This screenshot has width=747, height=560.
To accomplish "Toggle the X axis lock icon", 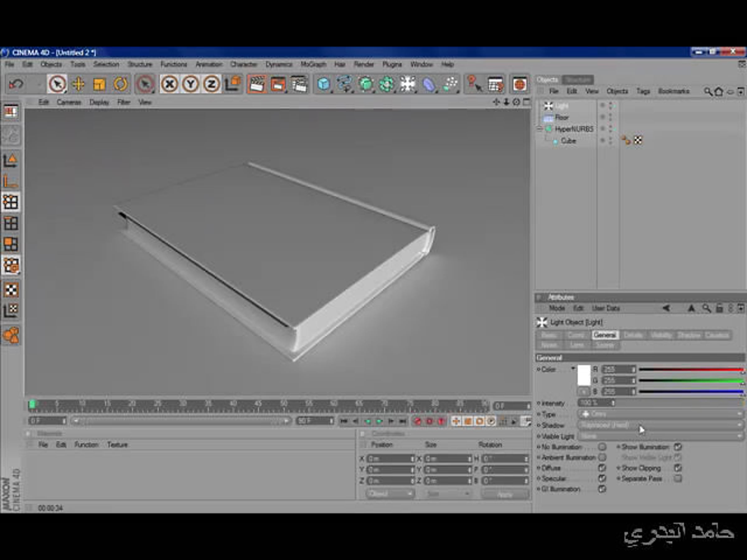I will click(169, 84).
